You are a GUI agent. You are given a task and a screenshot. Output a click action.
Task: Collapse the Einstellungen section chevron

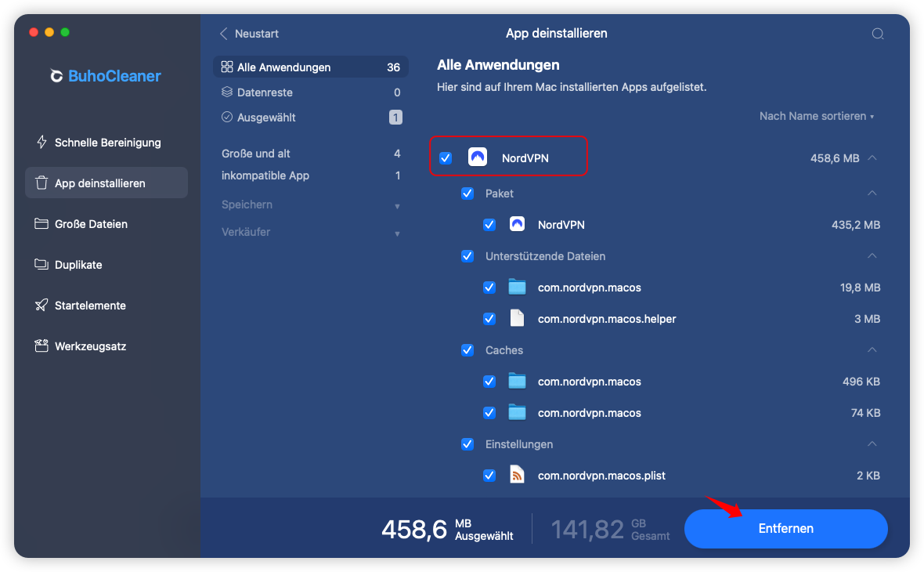pos(872,443)
